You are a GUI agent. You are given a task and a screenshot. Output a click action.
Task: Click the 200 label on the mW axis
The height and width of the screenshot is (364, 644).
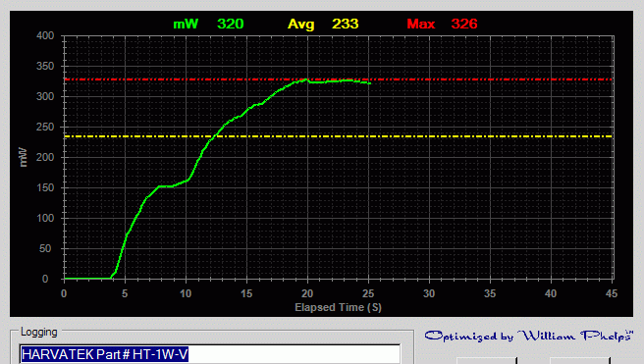(x=45, y=157)
